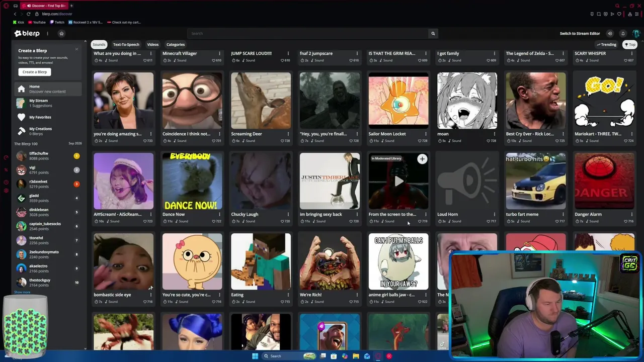Open options for 'Loud Horn' sound
Screen dimensions: 644x362
click(x=495, y=214)
